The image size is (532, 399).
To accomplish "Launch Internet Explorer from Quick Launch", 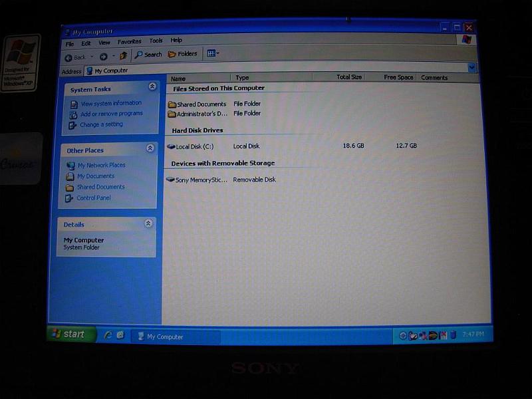I will pyautogui.click(x=108, y=335).
